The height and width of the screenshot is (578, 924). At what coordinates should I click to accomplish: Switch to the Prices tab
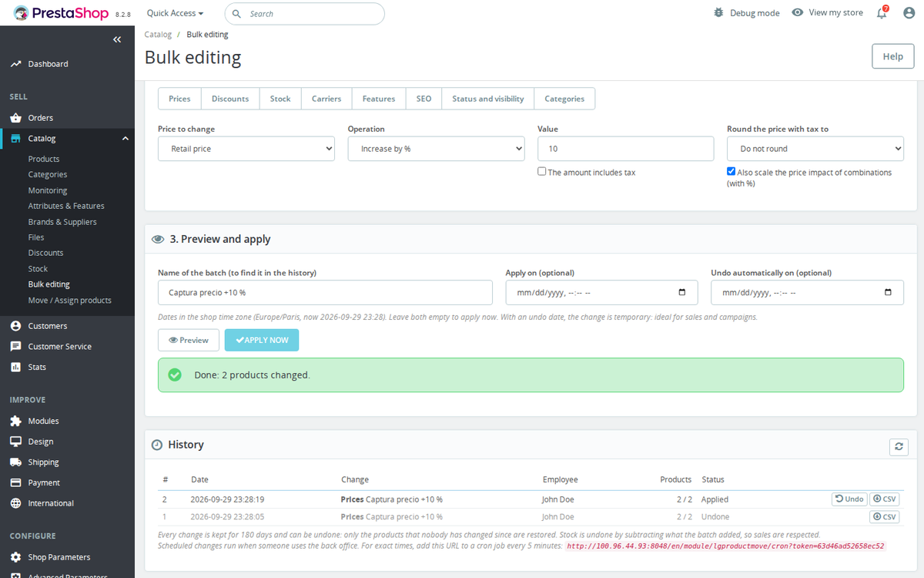pos(179,99)
